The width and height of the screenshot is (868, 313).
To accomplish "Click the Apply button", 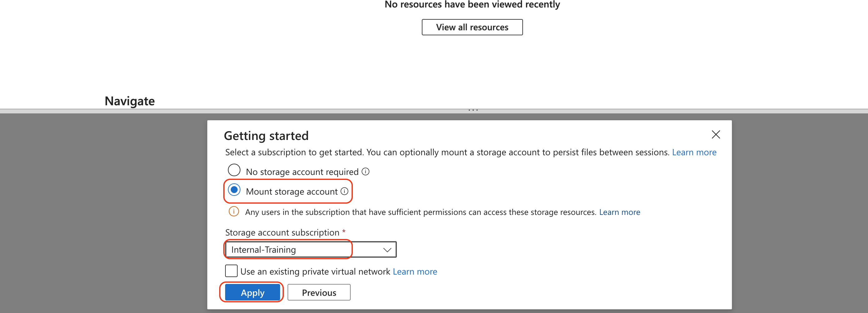I will coord(252,292).
